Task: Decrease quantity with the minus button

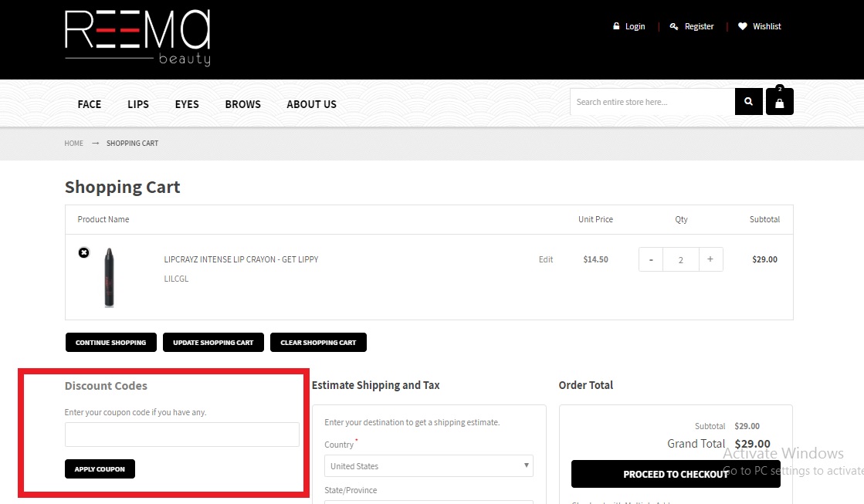Action: (x=651, y=259)
